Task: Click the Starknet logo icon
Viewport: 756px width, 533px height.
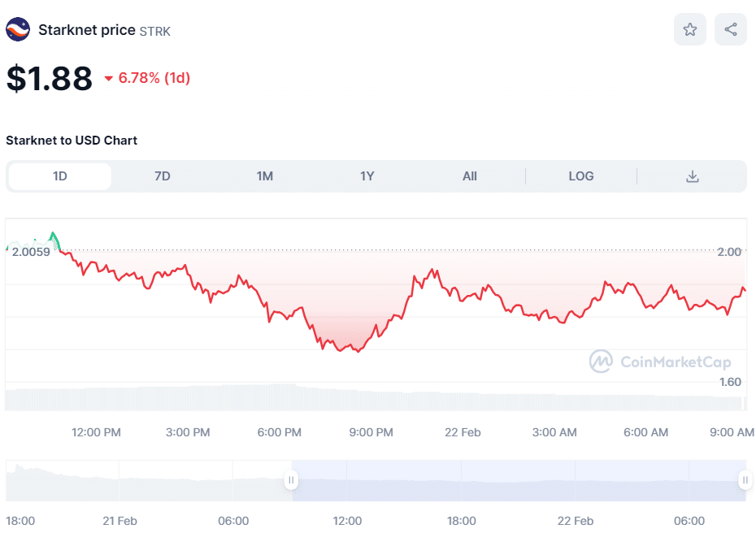Action: (x=18, y=29)
